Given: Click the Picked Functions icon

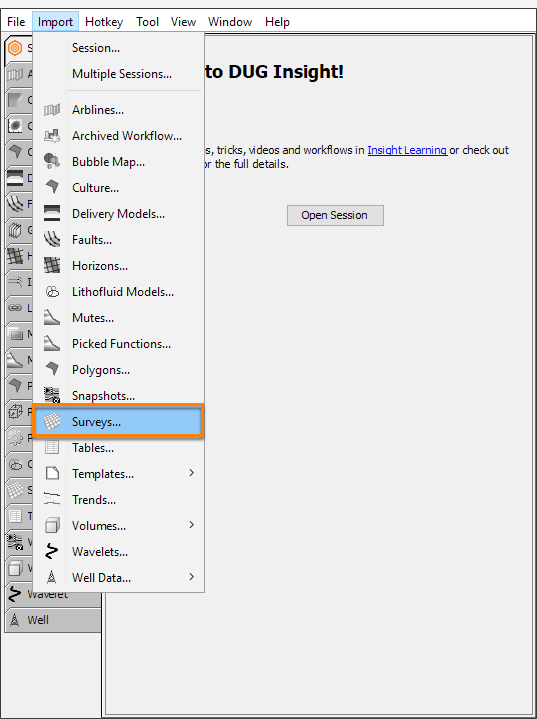Looking at the screenshot, I should (x=52, y=344).
